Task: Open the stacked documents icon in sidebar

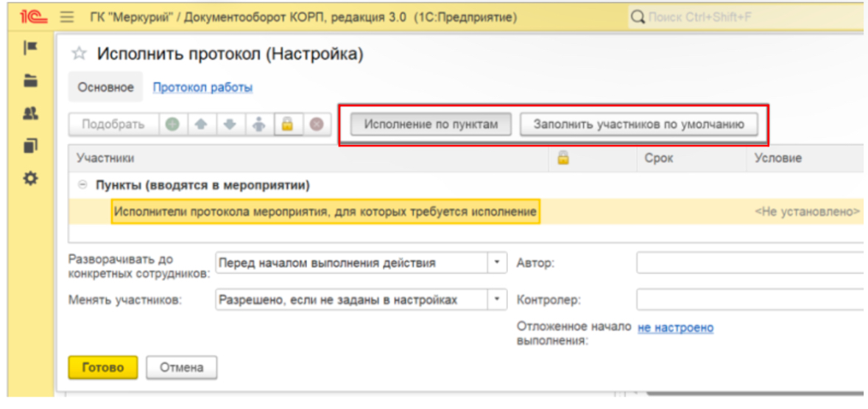Action: coord(30,146)
